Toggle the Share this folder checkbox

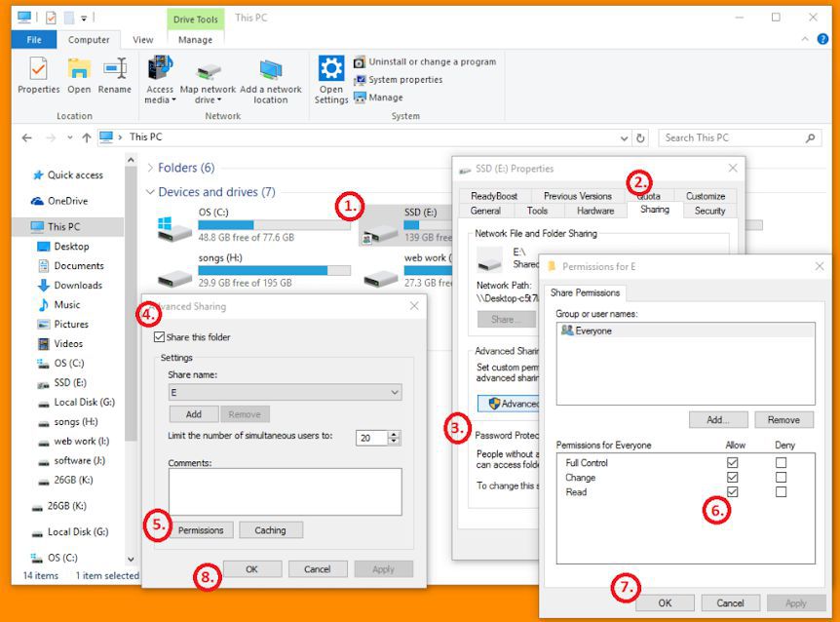click(x=160, y=337)
